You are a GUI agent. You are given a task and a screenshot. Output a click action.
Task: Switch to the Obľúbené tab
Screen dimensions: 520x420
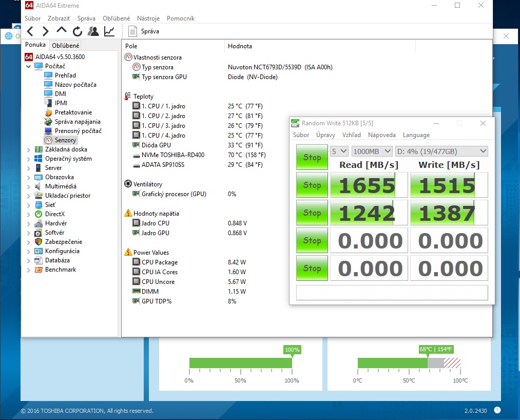pyautogui.click(x=65, y=46)
